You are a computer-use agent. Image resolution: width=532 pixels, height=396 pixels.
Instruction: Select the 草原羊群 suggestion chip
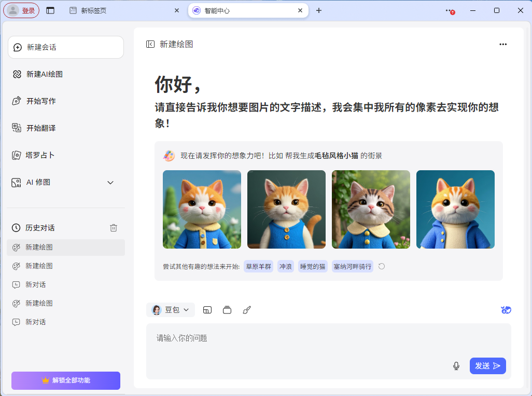click(258, 266)
